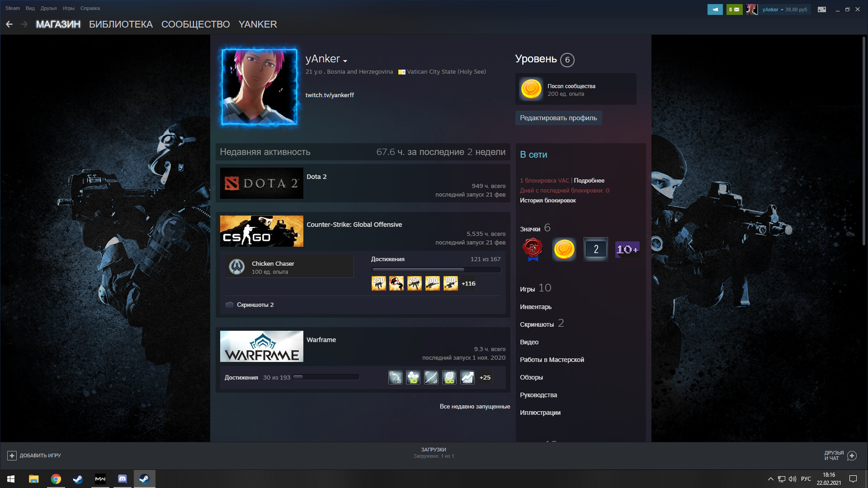Click the level 2 badge icon
The height and width of the screenshot is (488, 868).
[595, 249]
